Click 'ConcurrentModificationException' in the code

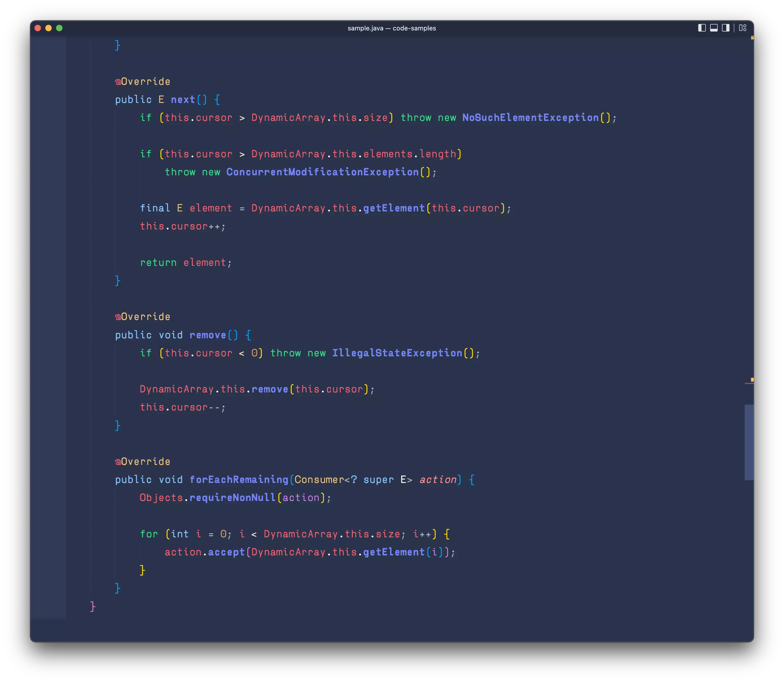[322, 172]
